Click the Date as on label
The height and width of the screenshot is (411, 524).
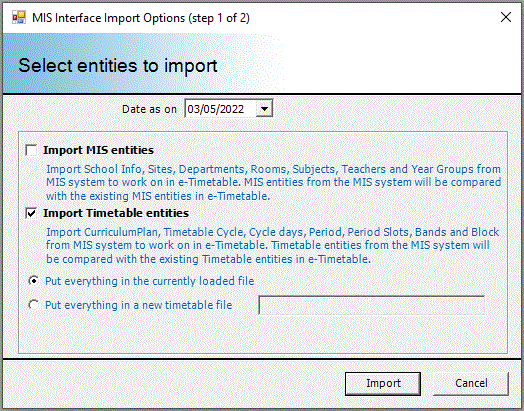point(149,109)
